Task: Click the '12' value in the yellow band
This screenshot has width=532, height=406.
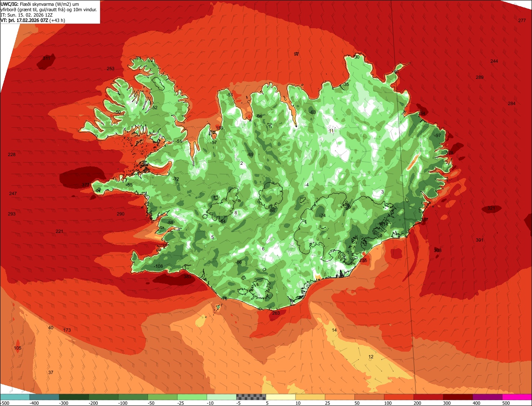Action: (371, 357)
